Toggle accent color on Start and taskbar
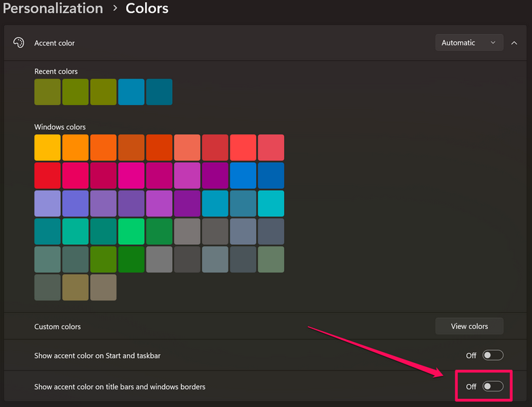This screenshot has height=407, width=532. pyautogui.click(x=493, y=355)
